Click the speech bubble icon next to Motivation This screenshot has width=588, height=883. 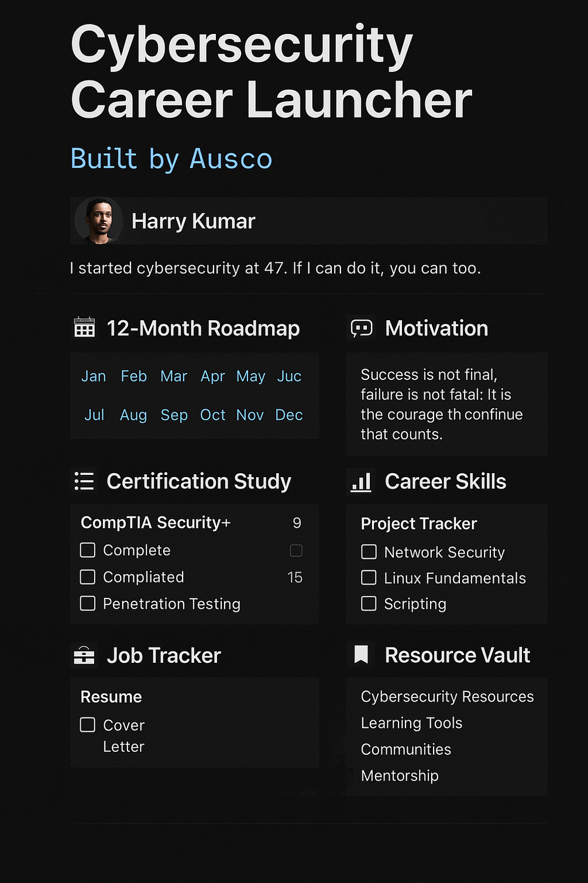tap(361, 328)
